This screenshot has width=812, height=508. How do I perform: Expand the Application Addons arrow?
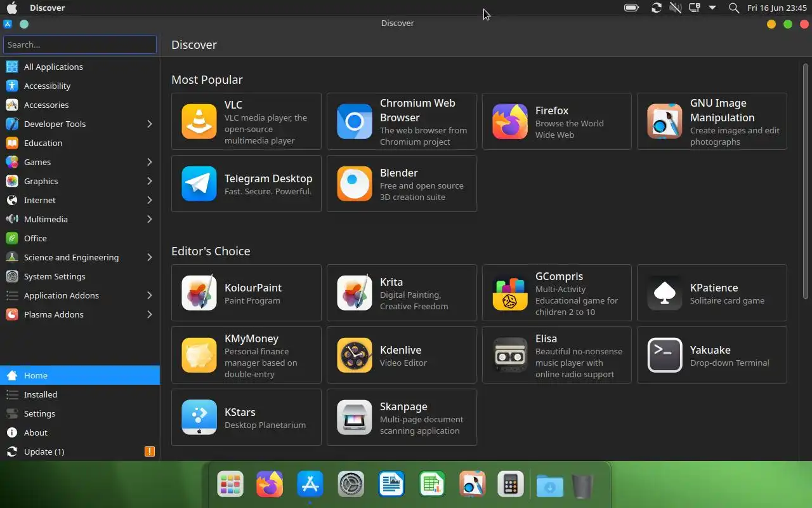click(150, 295)
